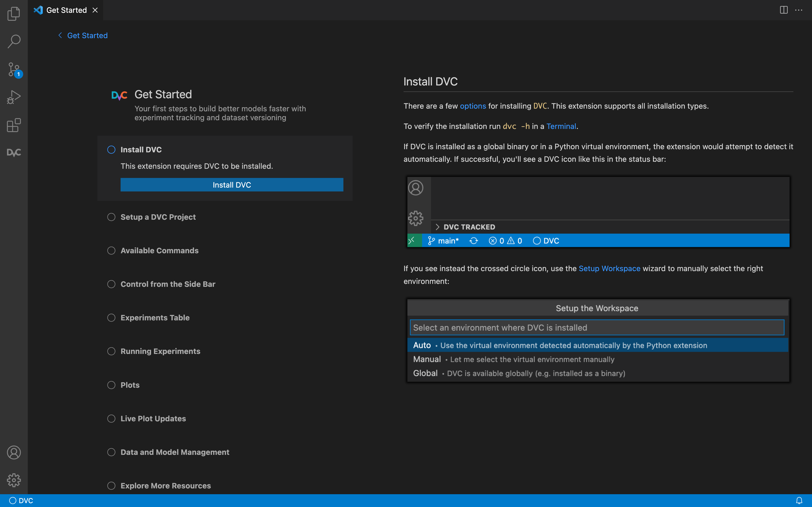Toggle the Plots step completion circle

(111, 385)
